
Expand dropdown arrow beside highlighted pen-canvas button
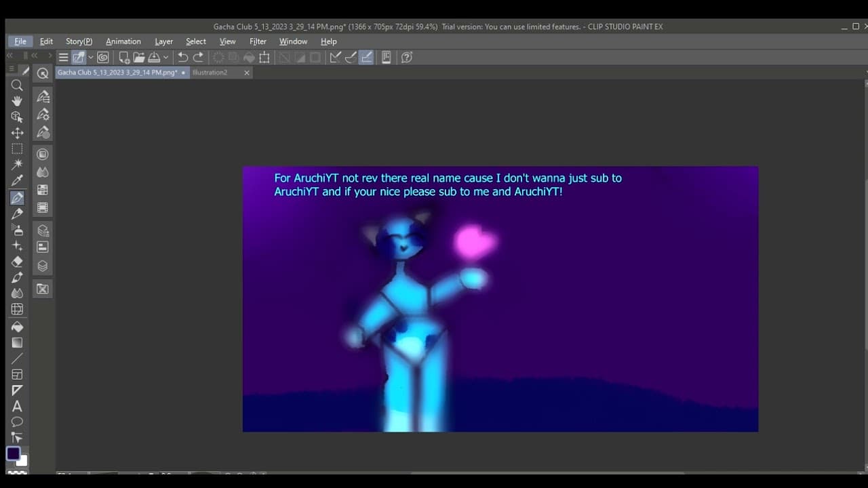[90, 58]
